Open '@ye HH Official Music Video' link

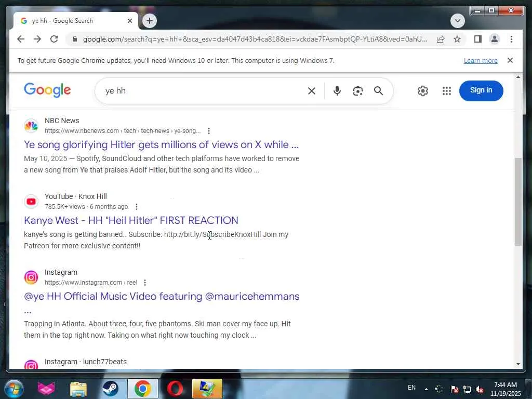point(162,296)
